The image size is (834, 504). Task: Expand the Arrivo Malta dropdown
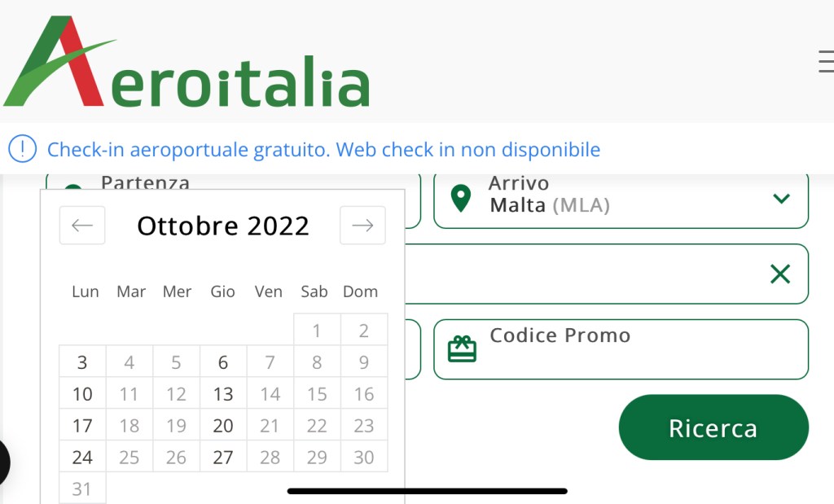click(781, 199)
